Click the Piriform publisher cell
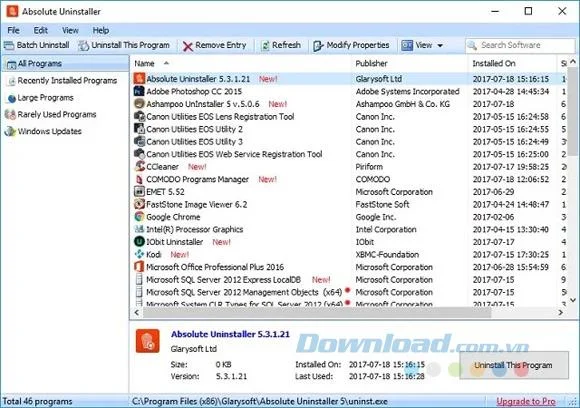Screen dimensions: 580x408 coord(369,167)
